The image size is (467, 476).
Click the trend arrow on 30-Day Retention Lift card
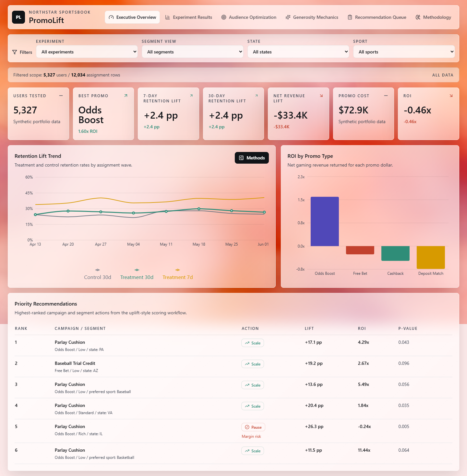[257, 96]
